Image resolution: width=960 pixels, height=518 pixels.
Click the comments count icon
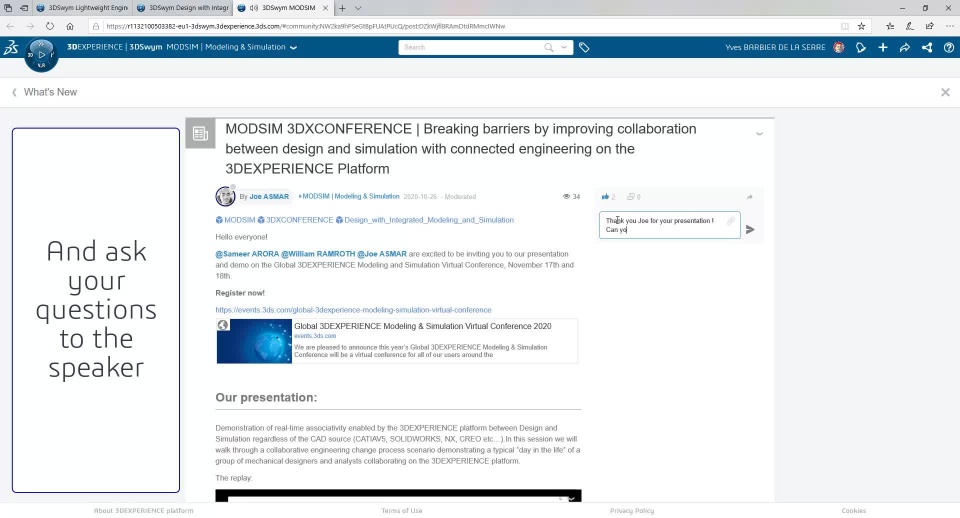coord(631,197)
